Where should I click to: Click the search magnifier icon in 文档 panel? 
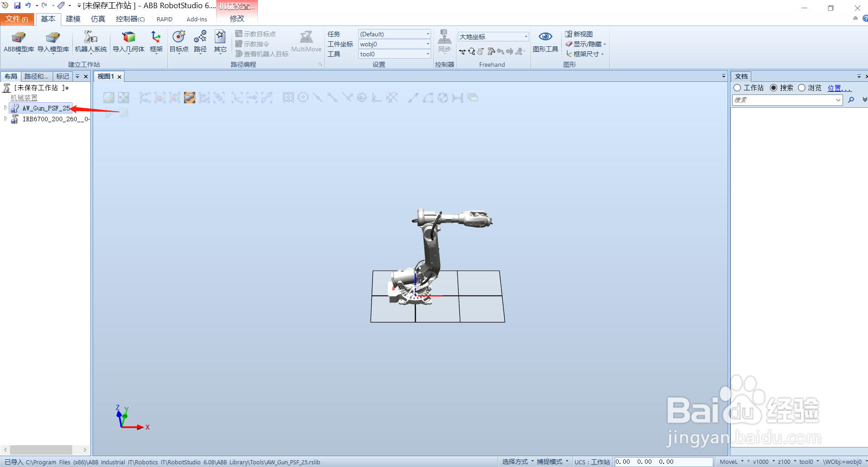click(x=851, y=100)
